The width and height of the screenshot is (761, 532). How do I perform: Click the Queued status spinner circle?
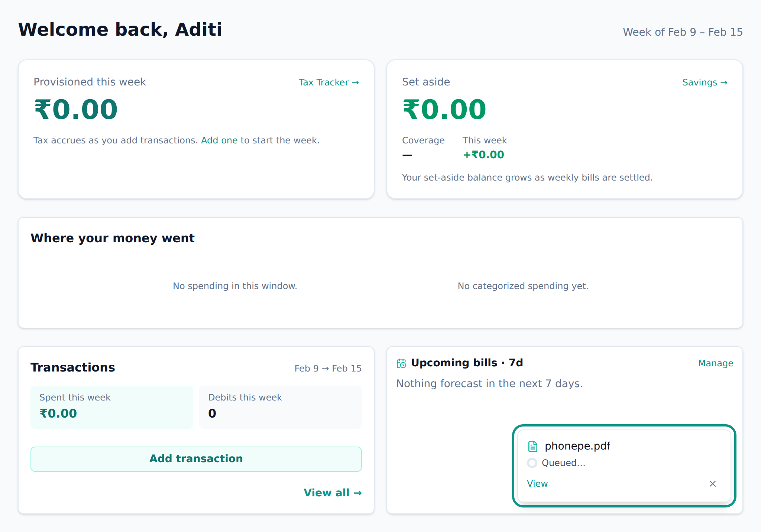tap(532, 463)
